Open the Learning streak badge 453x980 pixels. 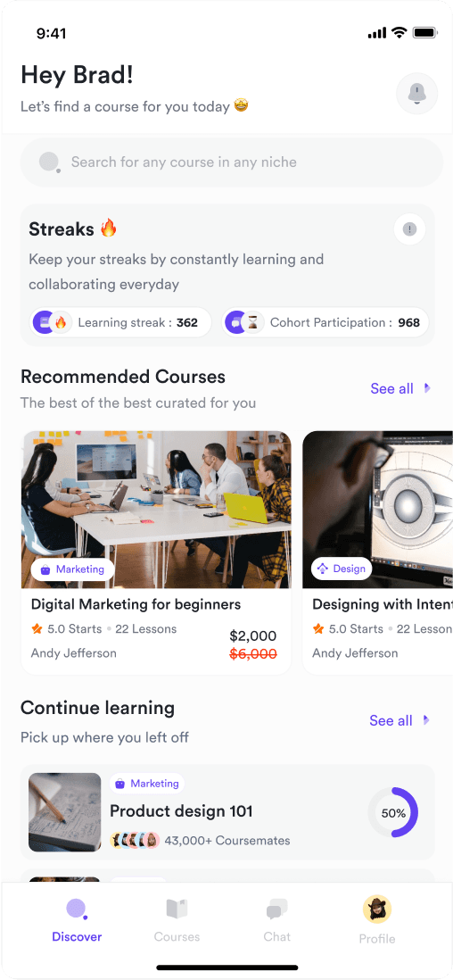tap(121, 322)
